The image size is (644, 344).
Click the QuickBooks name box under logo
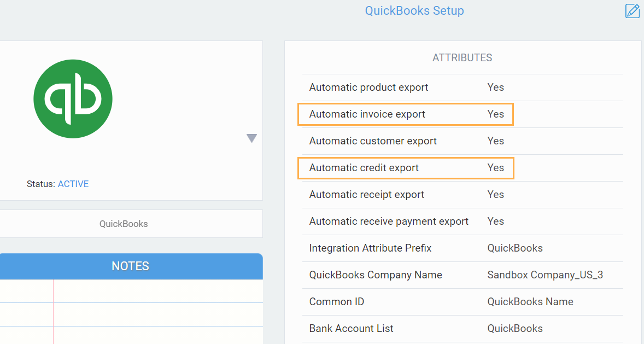124,224
